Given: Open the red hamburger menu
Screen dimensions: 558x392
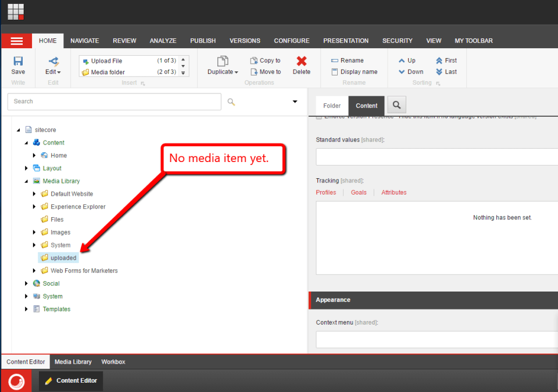Looking at the screenshot, I should 16,41.
